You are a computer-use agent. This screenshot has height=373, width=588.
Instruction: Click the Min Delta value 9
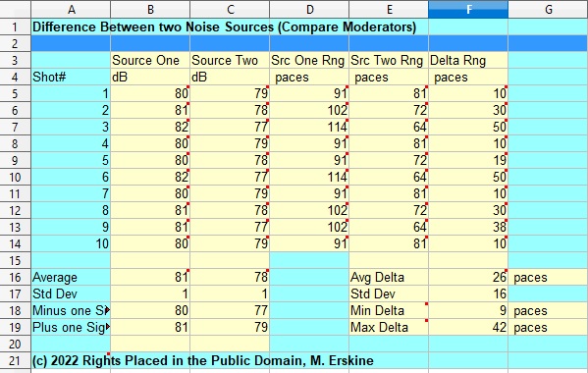click(x=468, y=310)
